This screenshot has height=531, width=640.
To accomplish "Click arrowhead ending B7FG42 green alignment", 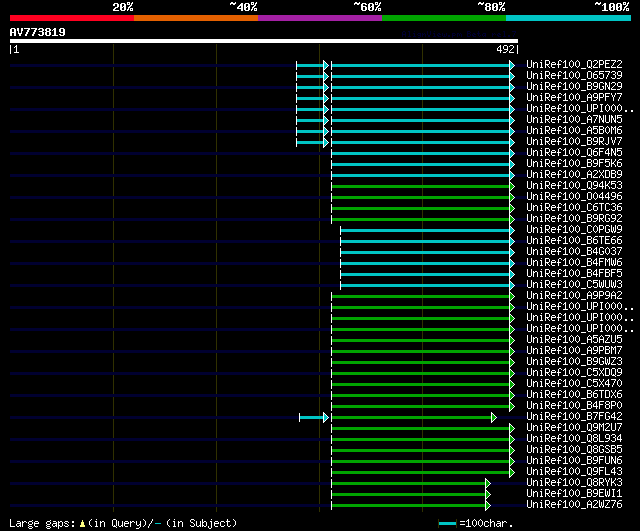I will click(494, 418).
